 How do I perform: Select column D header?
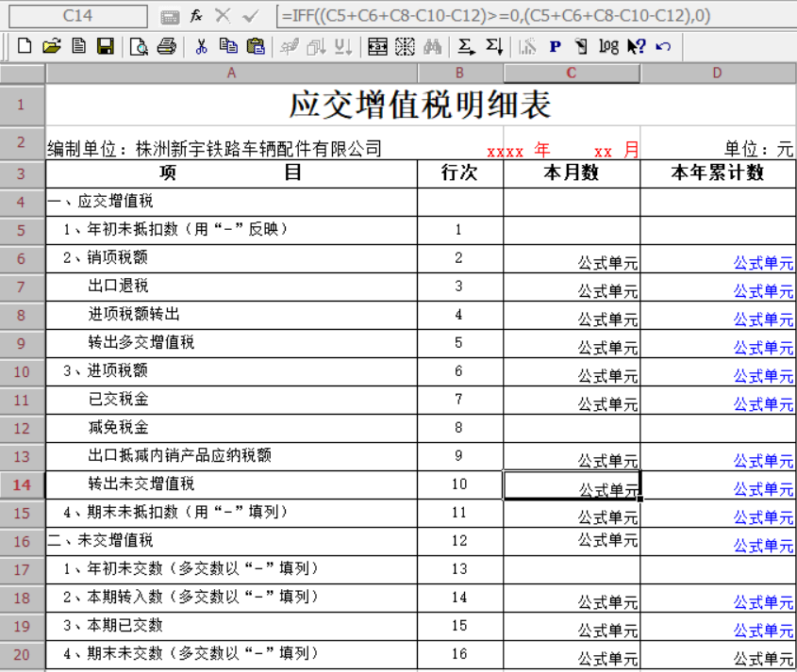tap(718, 74)
